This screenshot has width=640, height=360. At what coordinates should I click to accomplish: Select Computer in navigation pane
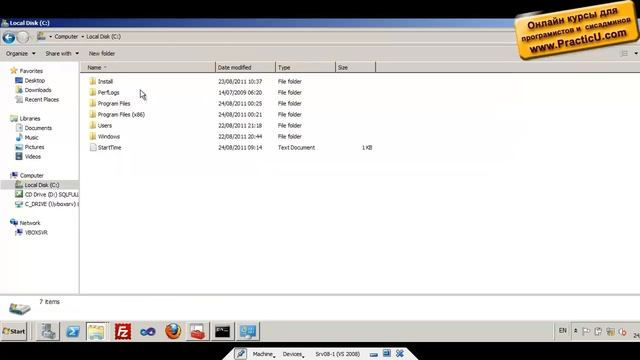pos(27,176)
